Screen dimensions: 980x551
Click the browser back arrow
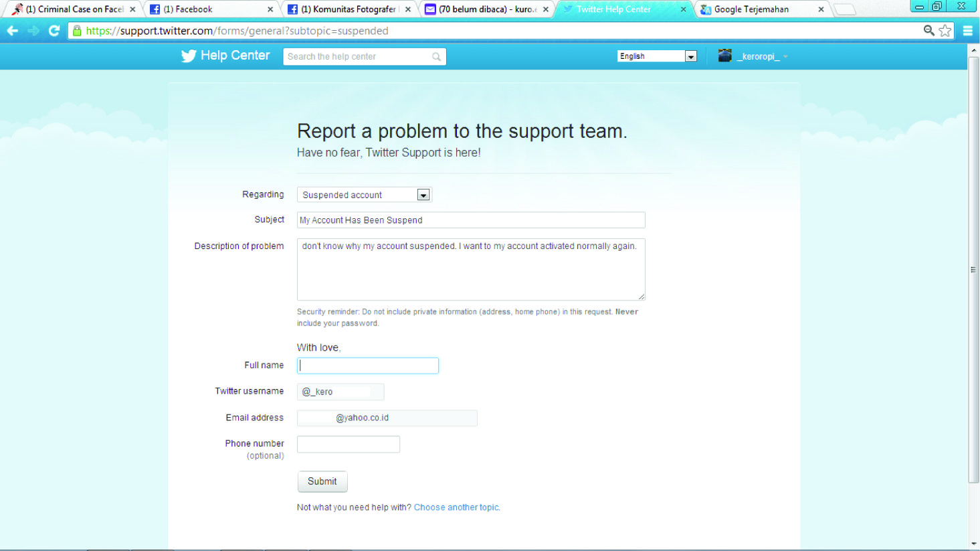point(12,31)
